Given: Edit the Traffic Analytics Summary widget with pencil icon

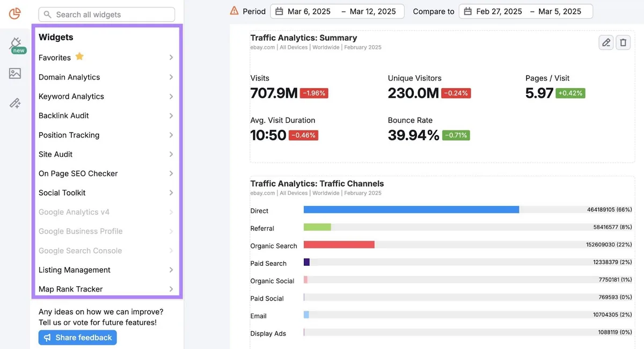Looking at the screenshot, I should [x=606, y=42].
